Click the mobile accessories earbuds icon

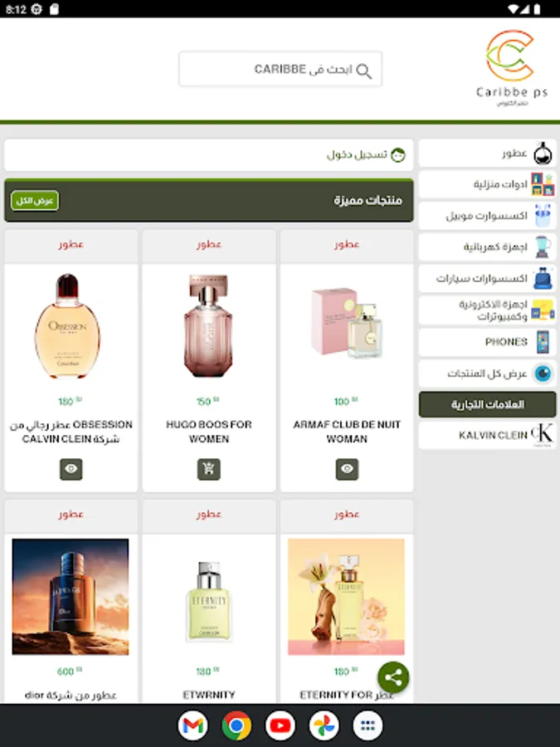pyautogui.click(x=543, y=216)
